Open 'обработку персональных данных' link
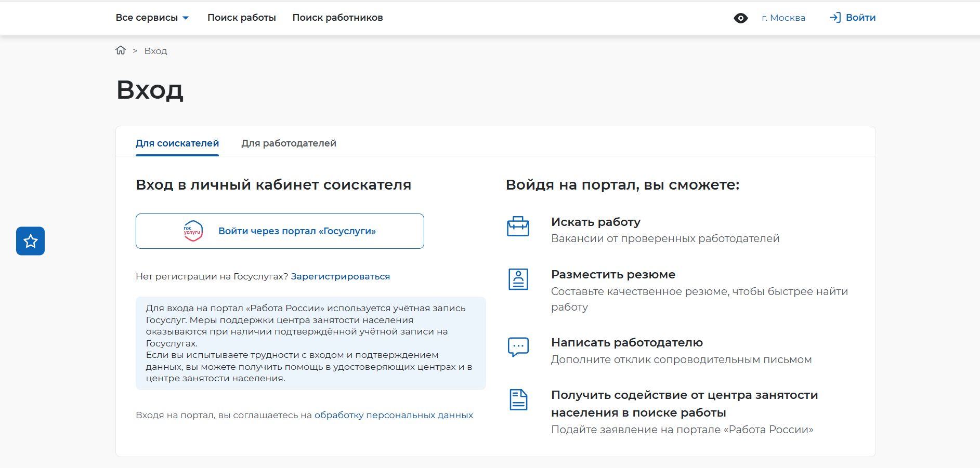Screen dimensions: 980x468 394,415
